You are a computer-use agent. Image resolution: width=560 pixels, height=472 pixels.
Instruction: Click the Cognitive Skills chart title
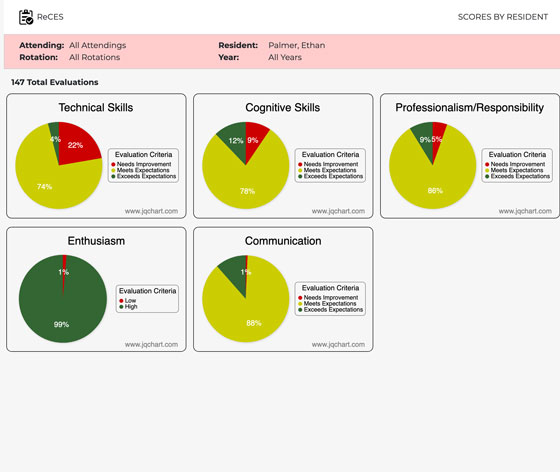[x=282, y=107]
